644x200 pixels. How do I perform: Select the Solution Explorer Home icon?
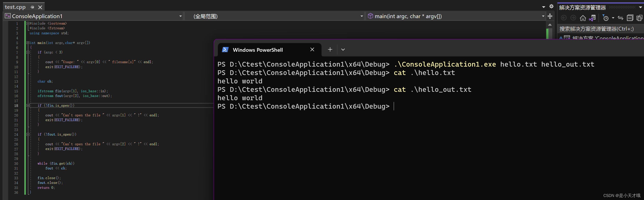point(583,18)
